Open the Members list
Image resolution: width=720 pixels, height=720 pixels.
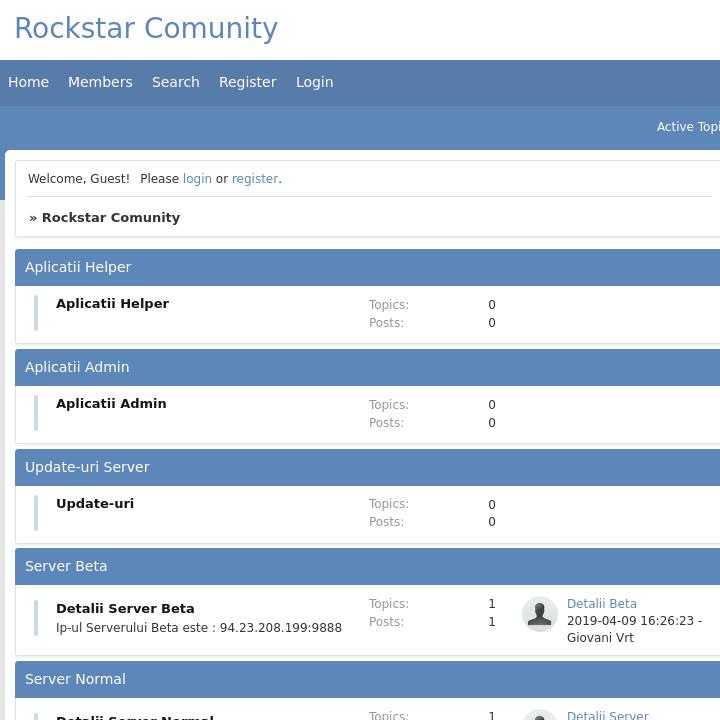click(100, 82)
